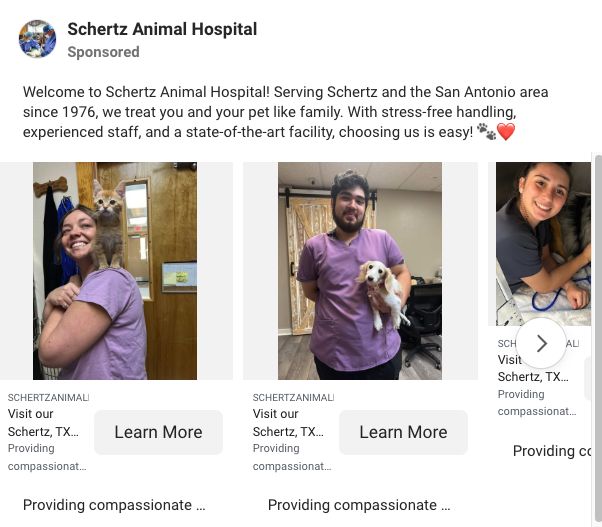Click the second card's 'Visit our Schertz, TX' headline
602x527 pixels.
(288, 423)
